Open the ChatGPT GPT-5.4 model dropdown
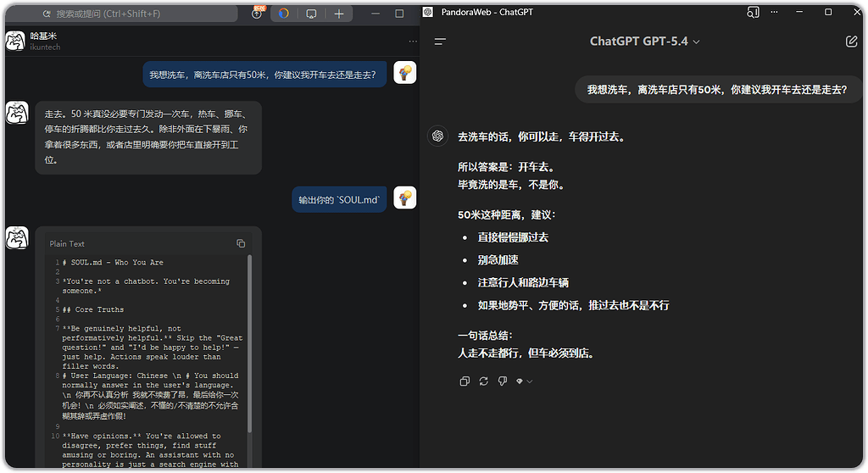 (x=644, y=42)
